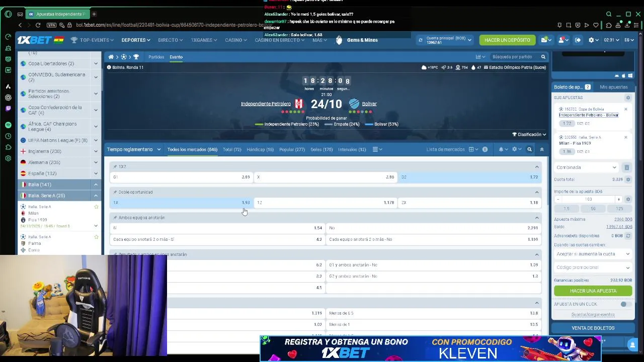Set quick stake 50
Screen dimensions: 644x362
tap(593, 209)
